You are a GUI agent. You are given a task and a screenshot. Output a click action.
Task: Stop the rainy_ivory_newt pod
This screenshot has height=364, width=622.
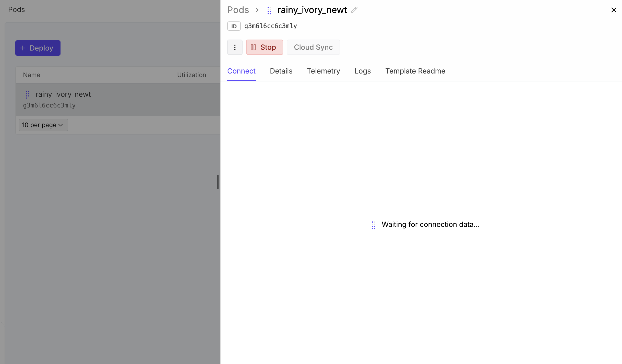265,47
